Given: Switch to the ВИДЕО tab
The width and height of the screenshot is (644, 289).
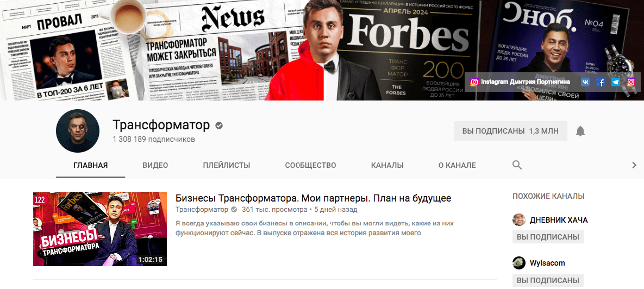Looking at the screenshot, I should tap(155, 166).
